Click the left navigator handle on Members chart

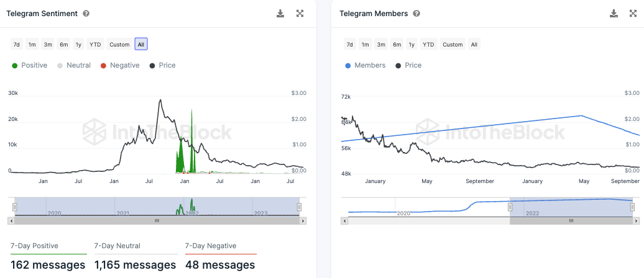[x=510, y=207]
